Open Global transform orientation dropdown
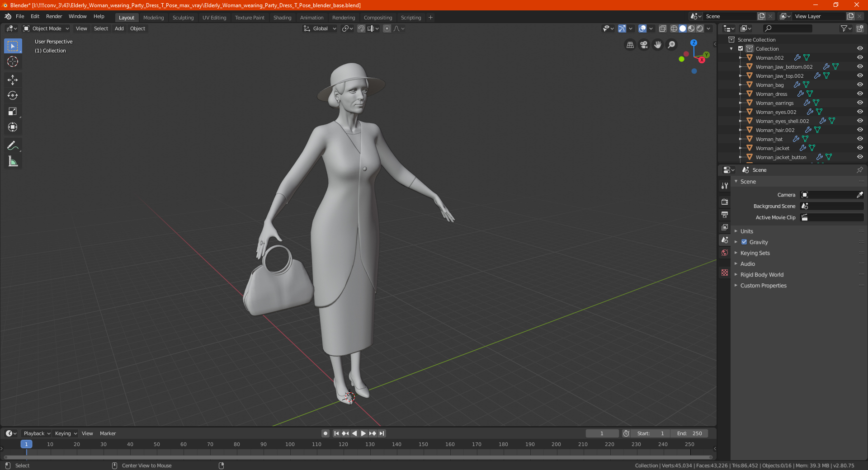 coord(320,28)
